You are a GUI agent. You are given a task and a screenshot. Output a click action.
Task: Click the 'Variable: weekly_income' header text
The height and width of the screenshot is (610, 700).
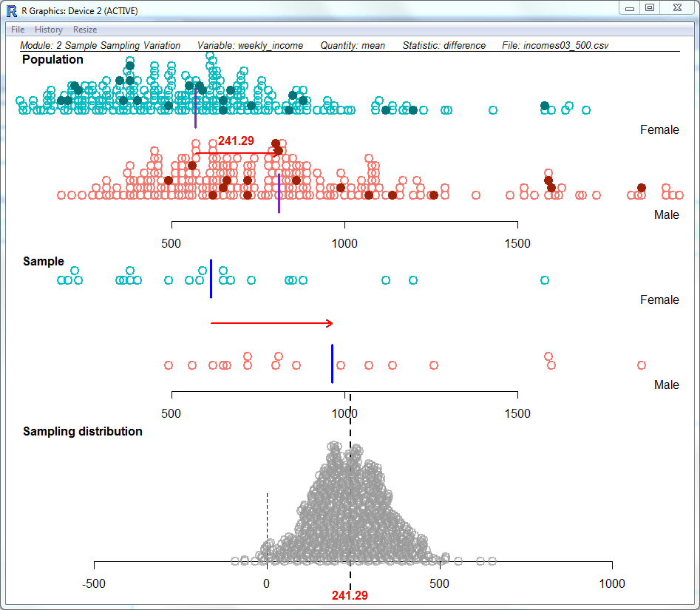250,46
